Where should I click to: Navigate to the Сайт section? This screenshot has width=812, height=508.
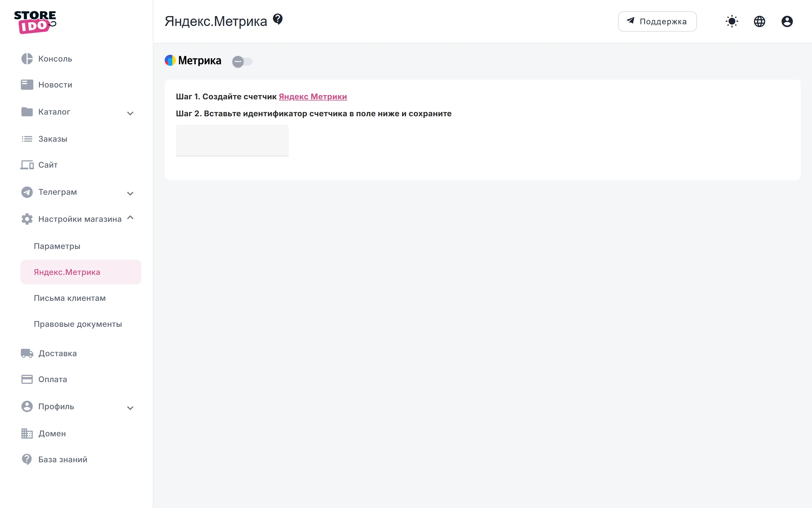[x=81, y=165]
